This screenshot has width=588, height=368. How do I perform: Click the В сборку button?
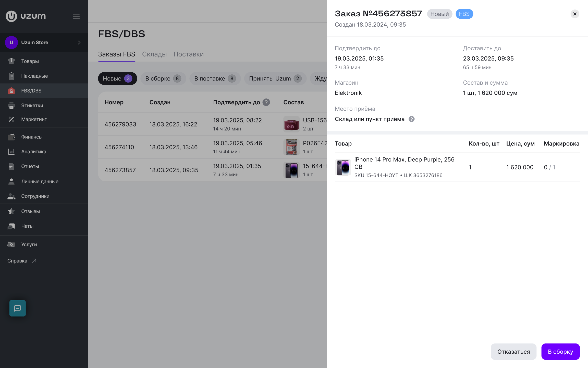coord(560,352)
